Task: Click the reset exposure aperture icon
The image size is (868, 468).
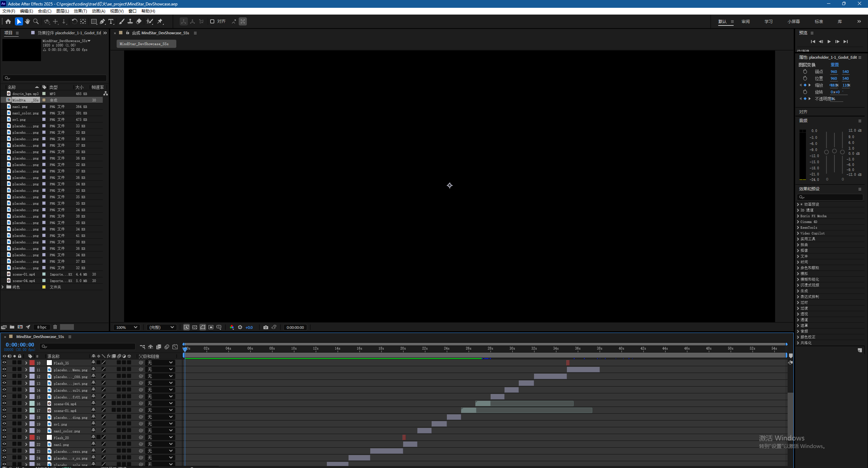Action: click(x=240, y=327)
